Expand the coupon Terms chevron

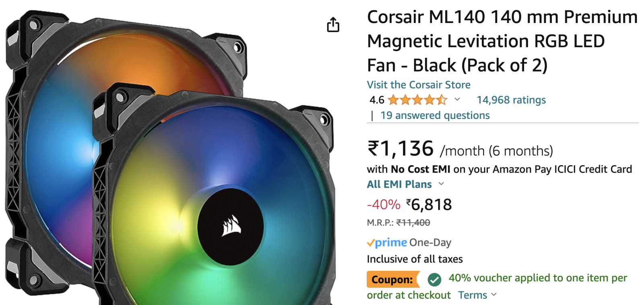click(x=494, y=295)
